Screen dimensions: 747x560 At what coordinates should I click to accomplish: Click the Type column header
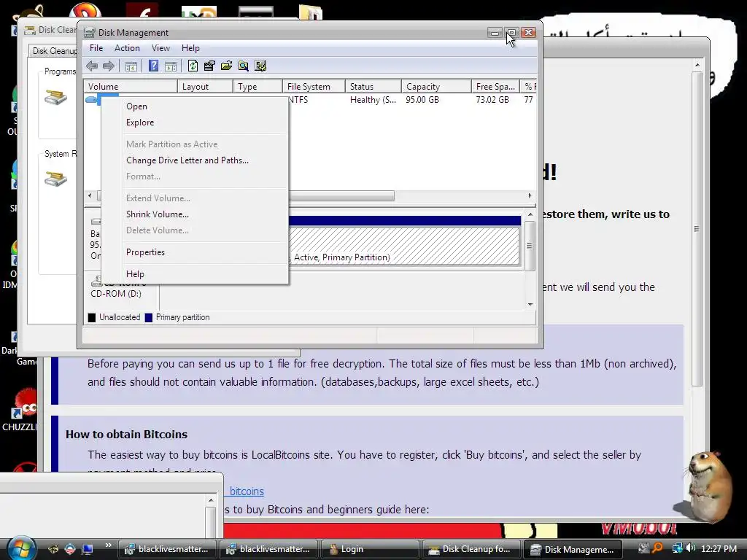[258, 86]
